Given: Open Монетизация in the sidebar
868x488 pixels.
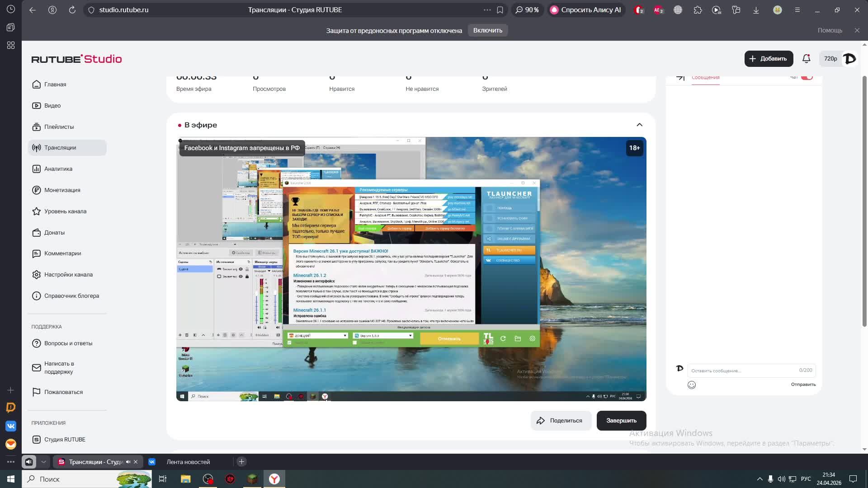Looking at the screenshot, I should [62, 190].
